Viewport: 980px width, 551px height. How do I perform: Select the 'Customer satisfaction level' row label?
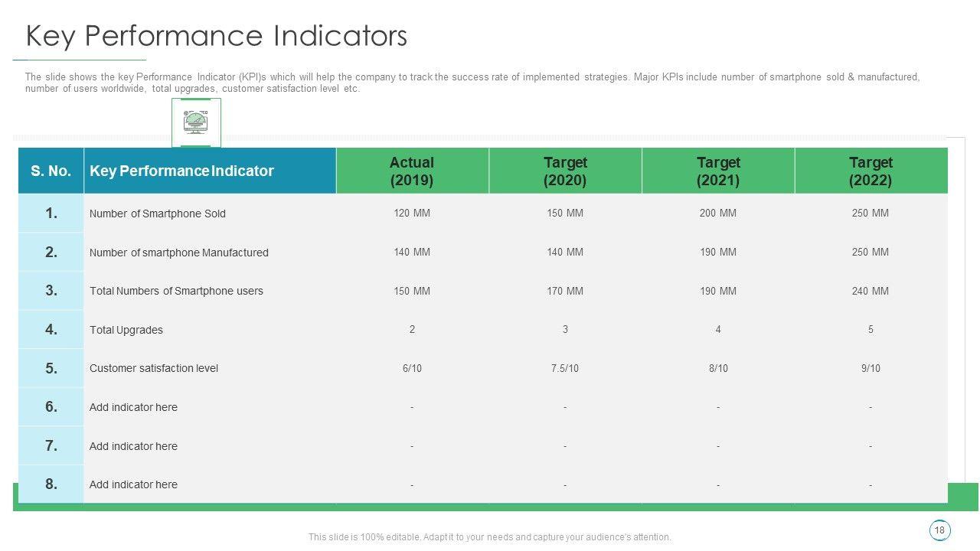point(154,368)
